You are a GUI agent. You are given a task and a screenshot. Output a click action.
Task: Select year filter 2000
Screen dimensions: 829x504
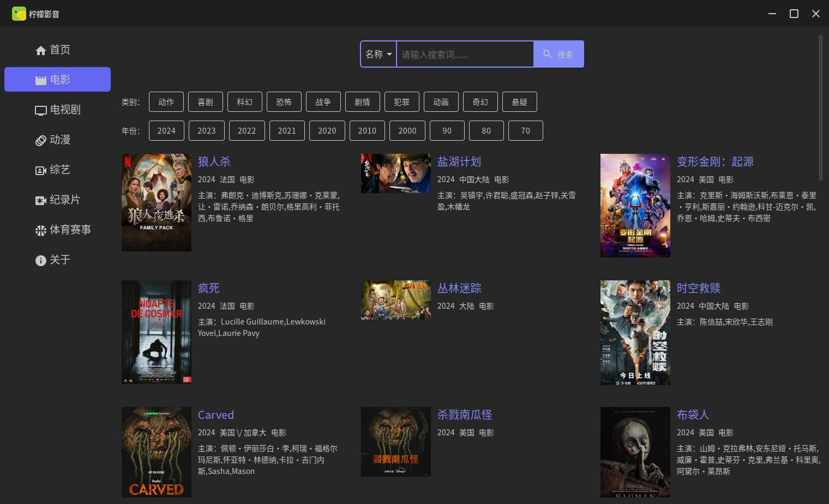(x=407, y=131)
